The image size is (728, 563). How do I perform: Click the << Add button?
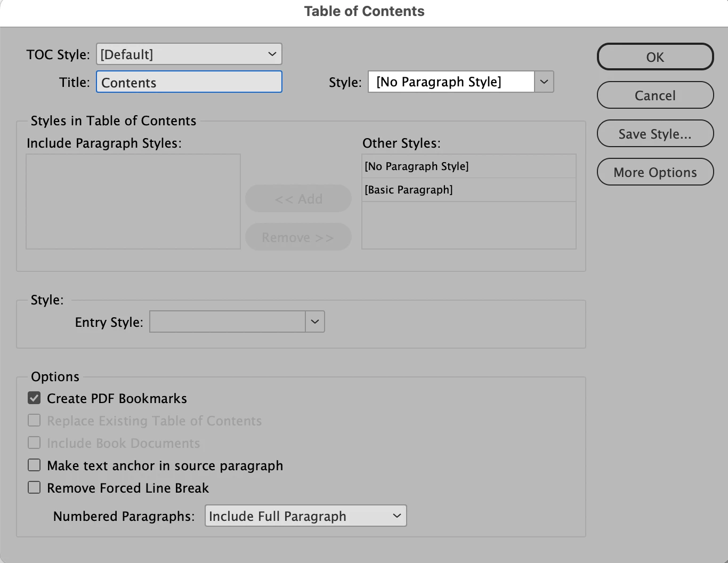pos(298,199)
